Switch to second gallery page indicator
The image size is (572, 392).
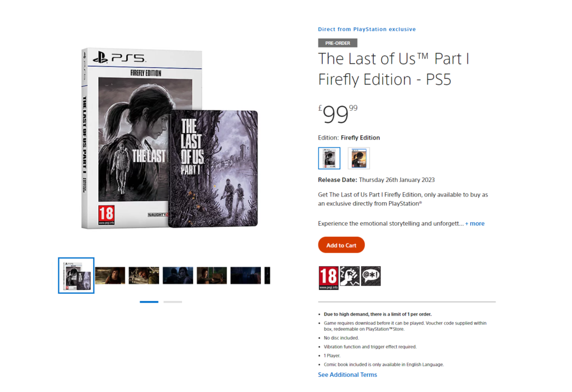click(173, 302)
